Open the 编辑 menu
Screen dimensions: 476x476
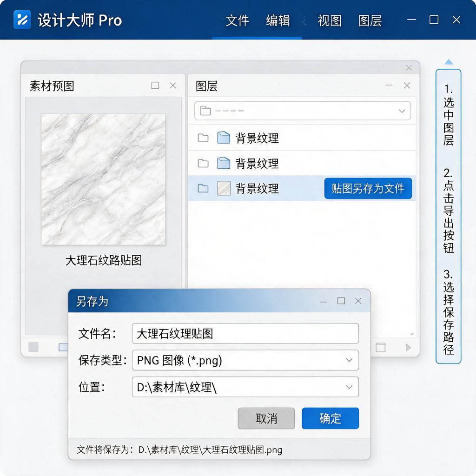pos(278,20)
